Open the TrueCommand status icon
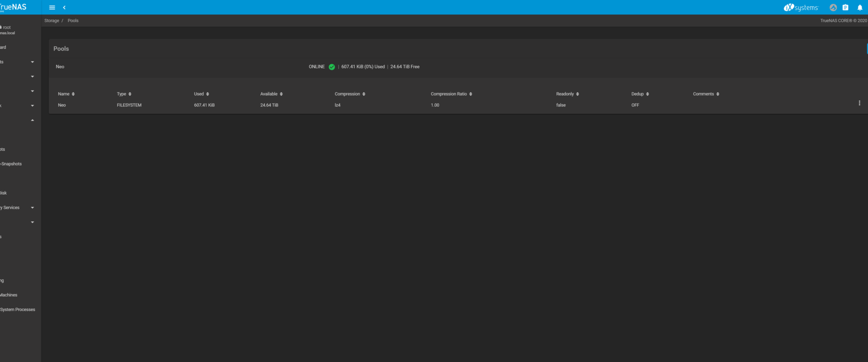Viewport: 868px width, 362px height. click(x=833, y=8)
